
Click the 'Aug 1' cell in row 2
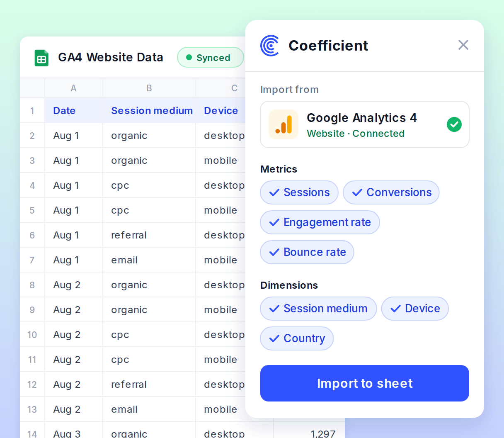[74, 136]
